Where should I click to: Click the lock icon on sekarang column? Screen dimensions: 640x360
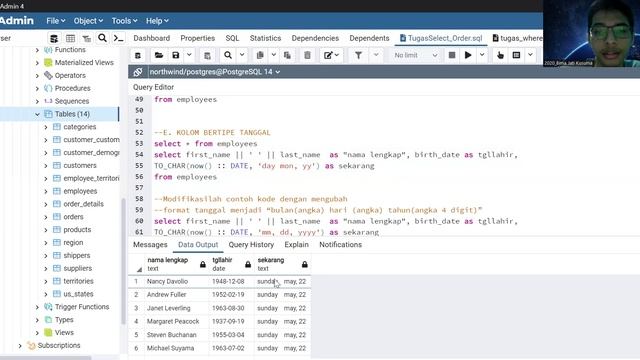click(304, 264)
